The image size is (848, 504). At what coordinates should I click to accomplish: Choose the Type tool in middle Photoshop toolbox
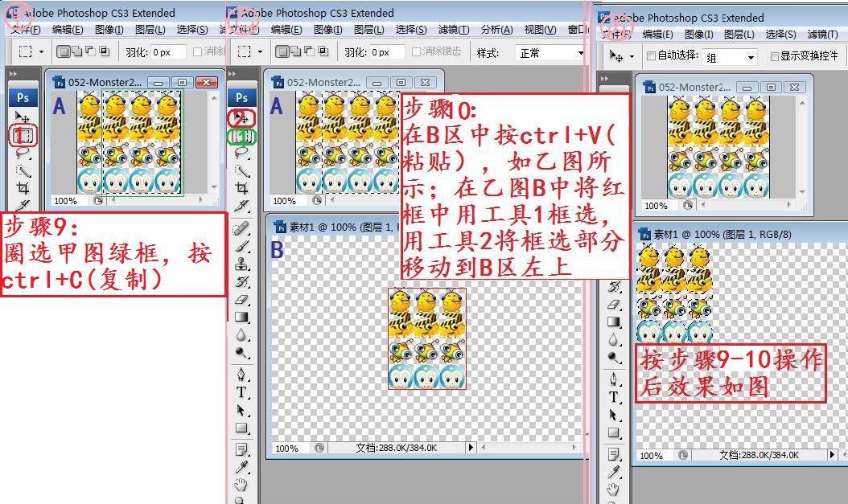tap(241, 392)
